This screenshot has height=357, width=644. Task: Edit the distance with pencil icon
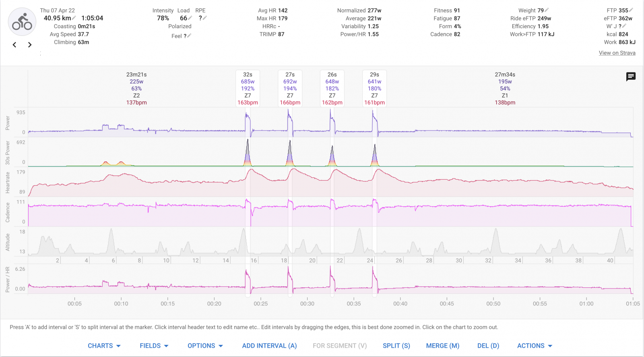[x=74, y=18]
